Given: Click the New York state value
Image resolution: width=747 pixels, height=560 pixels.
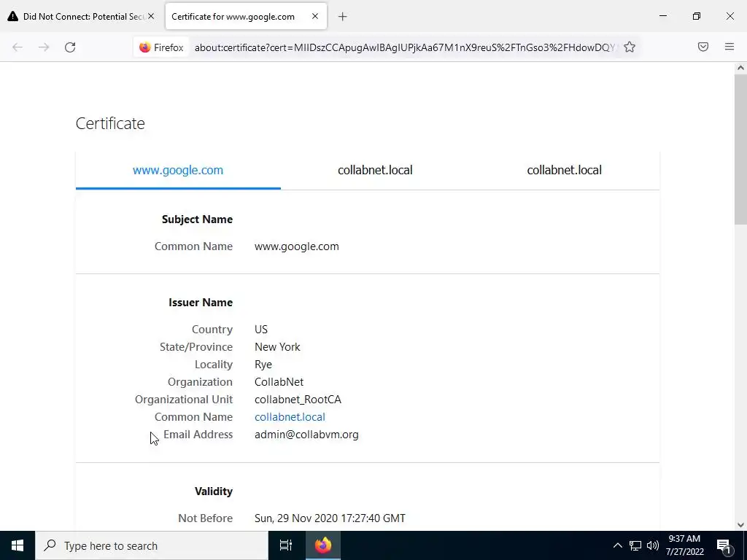Looking at the screenshot, I should pos(277,346).
